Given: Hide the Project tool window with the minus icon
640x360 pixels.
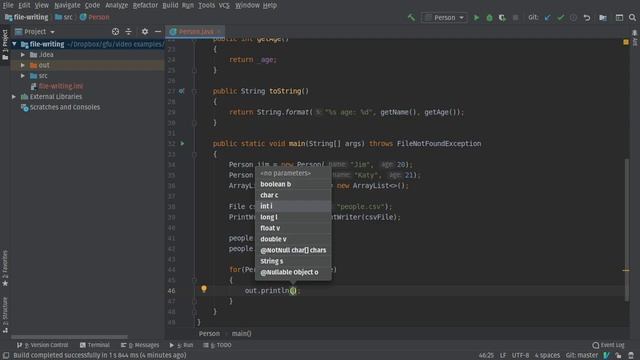Looking at the screenshot, I should point(158,31).
